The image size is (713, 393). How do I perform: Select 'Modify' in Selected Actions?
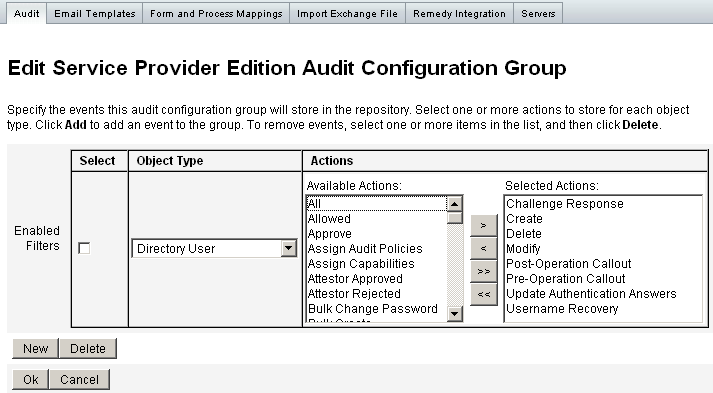(x=603, y=249)
